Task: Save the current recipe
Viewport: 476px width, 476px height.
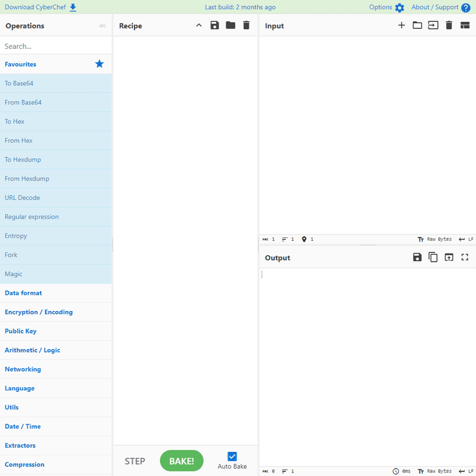Action: pyautogui.click(x=214, y=25)
